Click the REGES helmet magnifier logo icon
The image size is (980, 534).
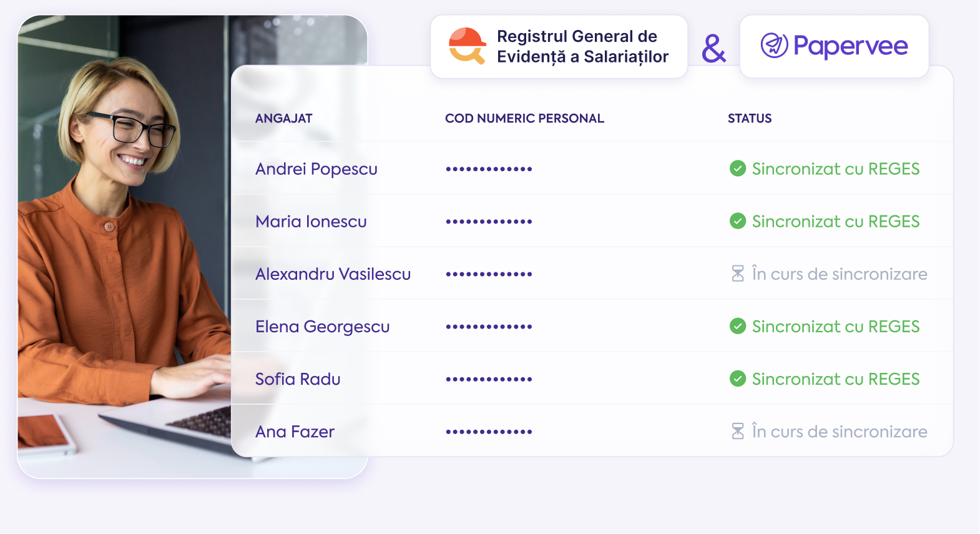467,46
